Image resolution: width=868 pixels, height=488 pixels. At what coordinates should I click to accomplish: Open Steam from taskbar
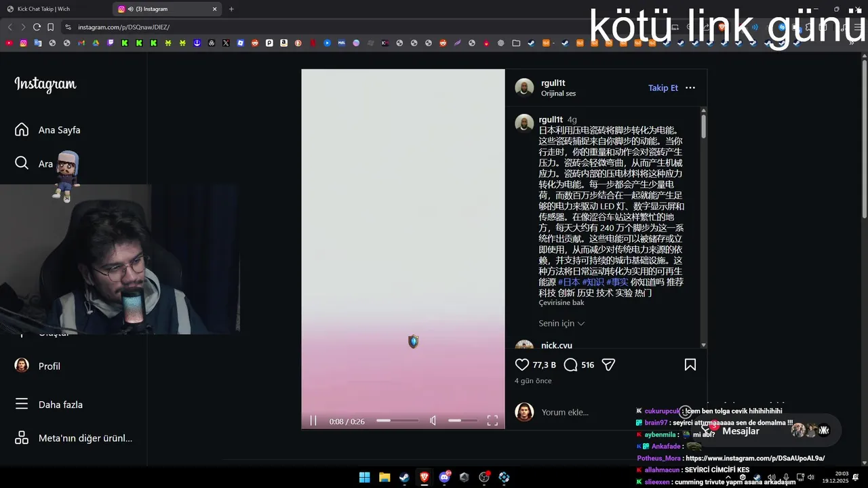[x=404, y=477]
